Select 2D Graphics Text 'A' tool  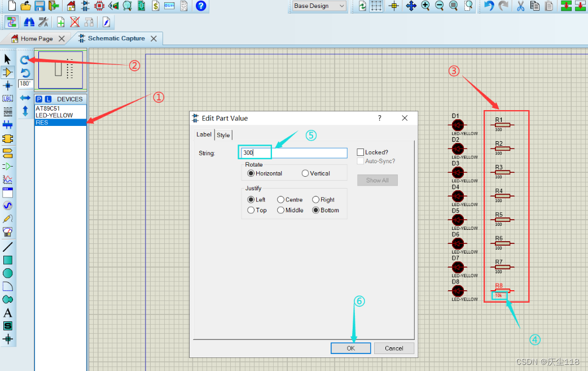click(x=7, y=312)
